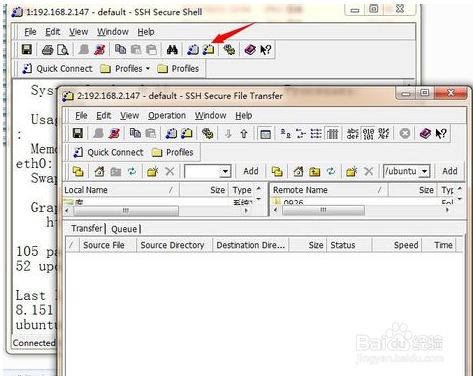Open Help menu in SSH Secure Shell window
Screen dimensions: 473x376
146,32
